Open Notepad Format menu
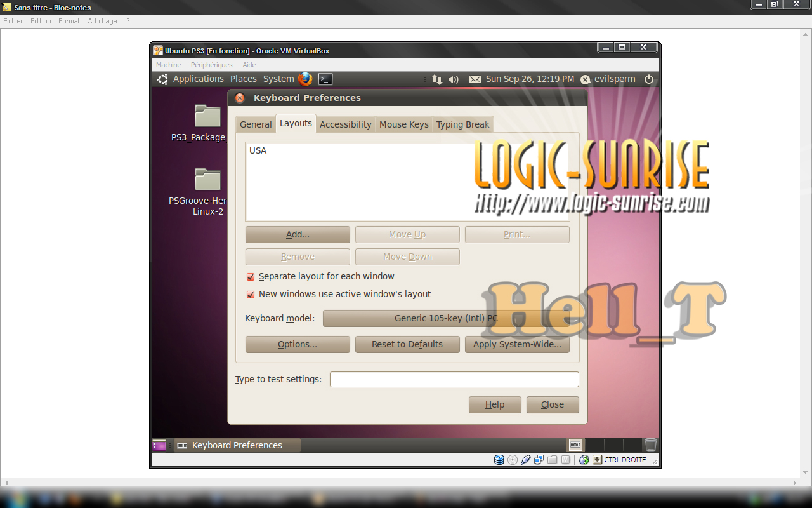 (x=69, y=21)
